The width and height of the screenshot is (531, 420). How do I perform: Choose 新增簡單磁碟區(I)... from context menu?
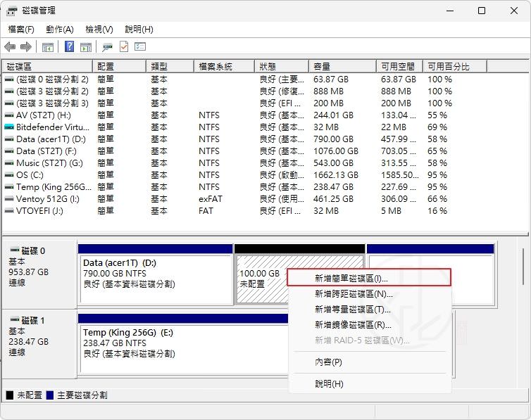pyautogui.click(x=369, y=278)
